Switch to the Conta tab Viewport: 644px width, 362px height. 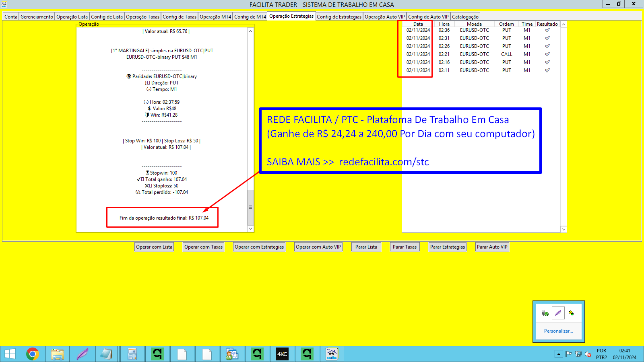[x=11, y=17]
